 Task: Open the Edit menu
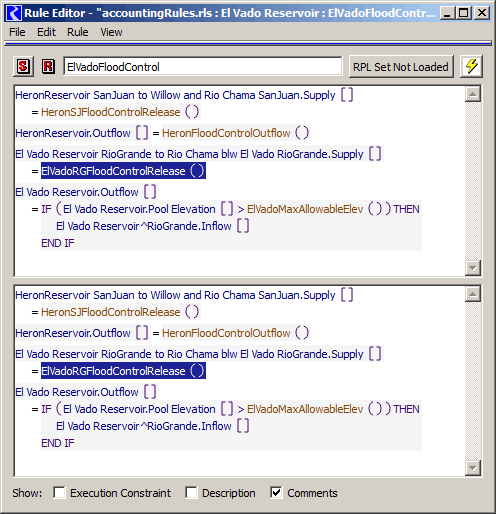click(46, 32)
